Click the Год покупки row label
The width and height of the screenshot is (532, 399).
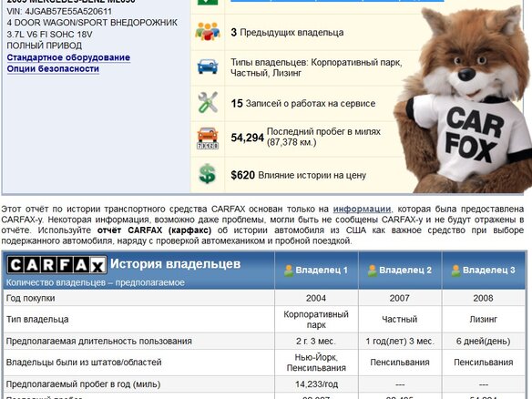click(31, 298)
